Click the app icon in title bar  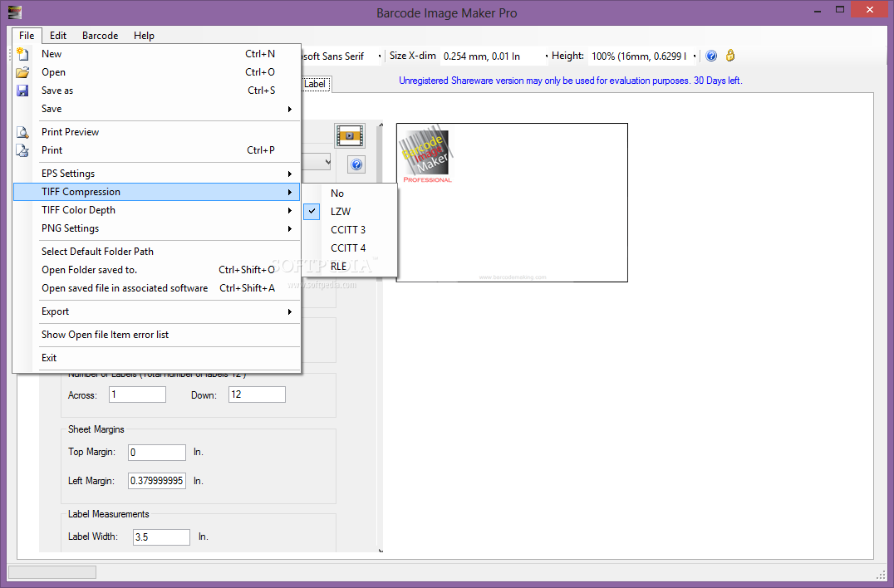point(14,12)
